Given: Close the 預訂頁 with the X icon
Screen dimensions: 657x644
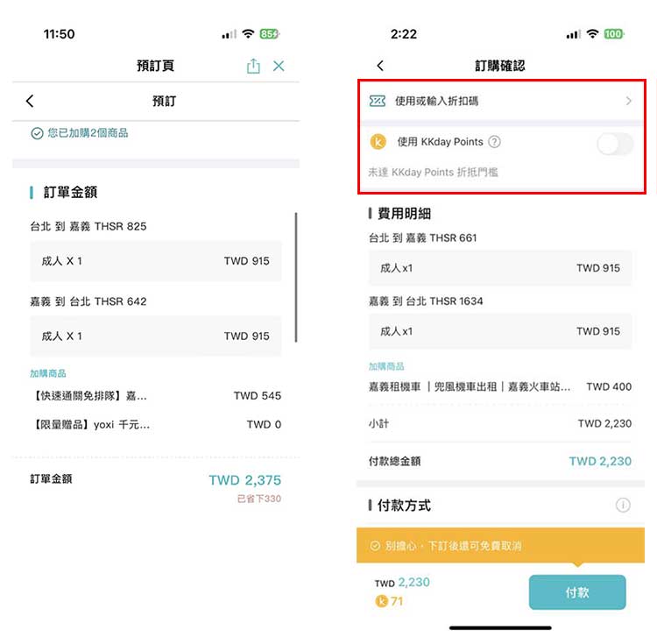Looking at the screenshot, I should click(x=279, y=66).
